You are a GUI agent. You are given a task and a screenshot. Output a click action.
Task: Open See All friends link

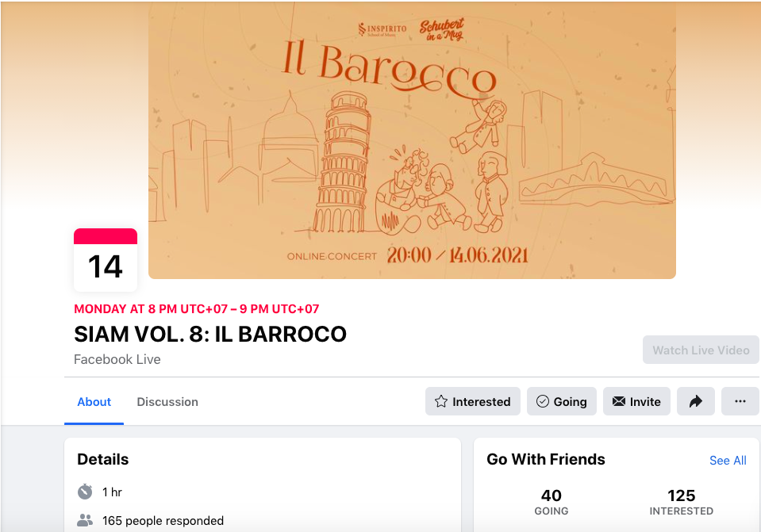728,460
